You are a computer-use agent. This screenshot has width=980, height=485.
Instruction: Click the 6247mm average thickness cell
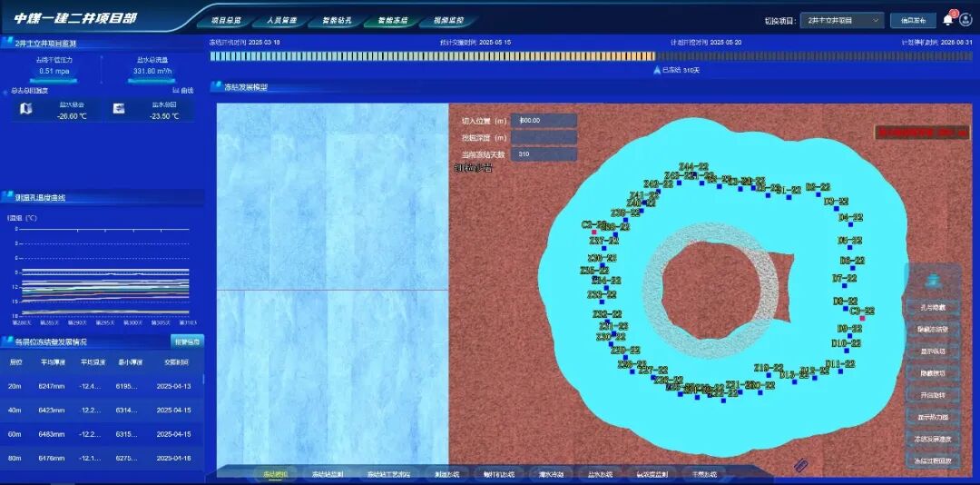pyautogui.click(x=52, y=386)
